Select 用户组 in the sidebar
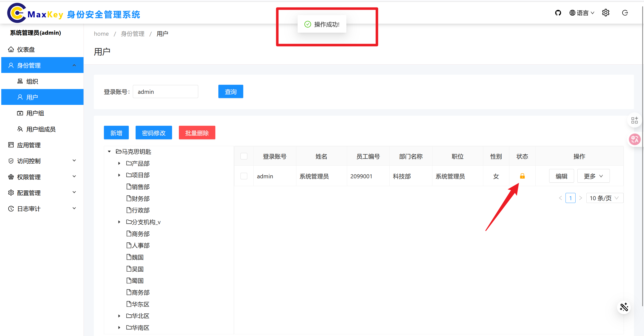644x336 pixels. pyautogui.click(x=35, y=113)
